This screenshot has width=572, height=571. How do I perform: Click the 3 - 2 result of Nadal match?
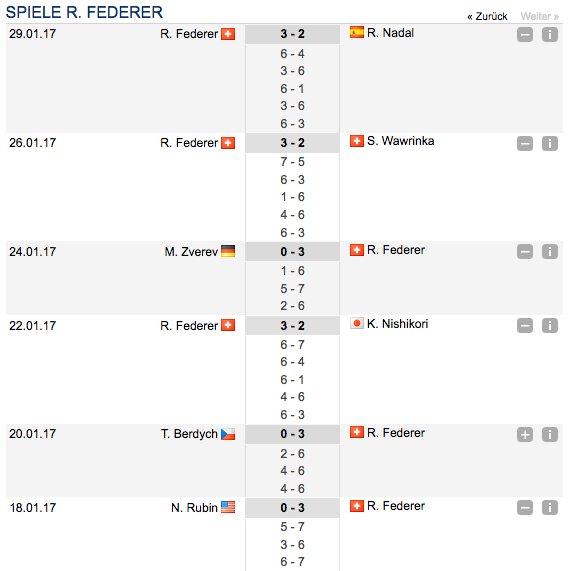point(292,34)
